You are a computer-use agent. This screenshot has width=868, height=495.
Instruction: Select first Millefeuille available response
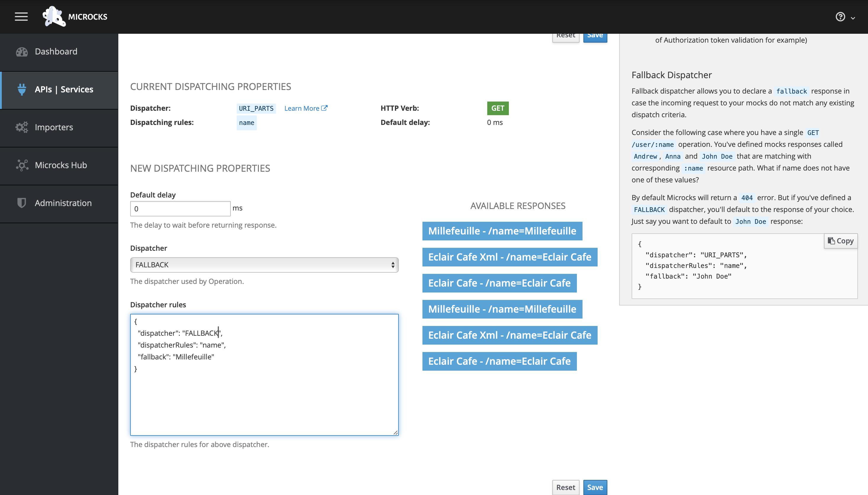click(x=502, y=231)
